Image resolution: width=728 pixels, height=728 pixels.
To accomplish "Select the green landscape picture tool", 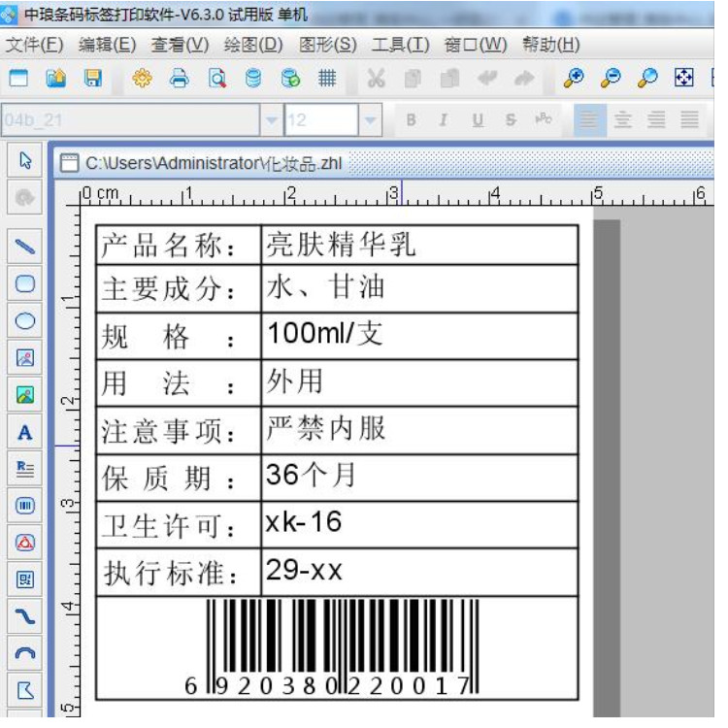I will 25,395.
